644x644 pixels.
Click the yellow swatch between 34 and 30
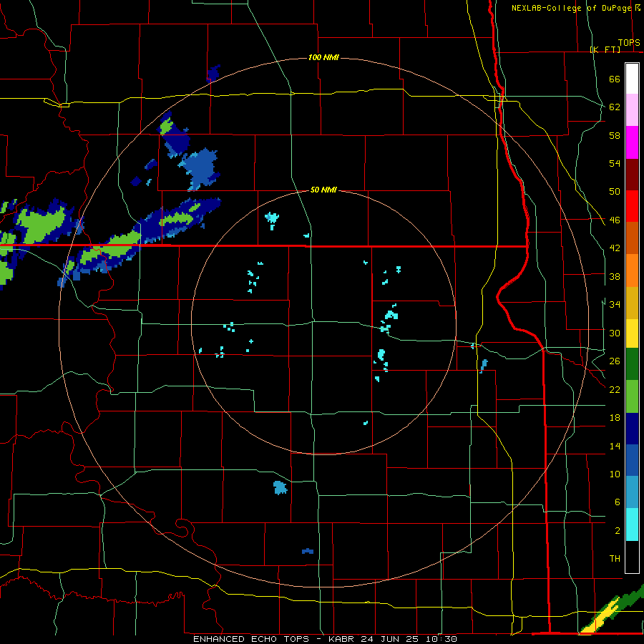click(x=632, y=333)
